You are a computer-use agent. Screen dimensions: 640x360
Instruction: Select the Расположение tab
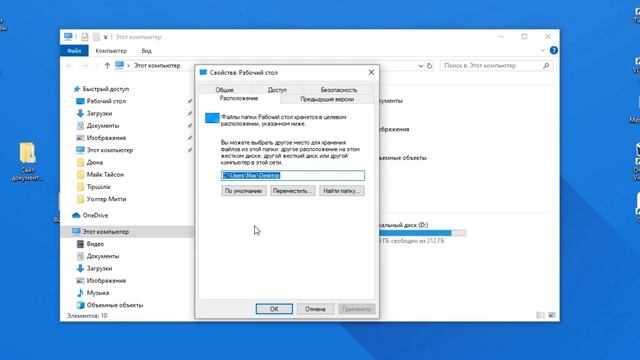(x=239, y=98)
